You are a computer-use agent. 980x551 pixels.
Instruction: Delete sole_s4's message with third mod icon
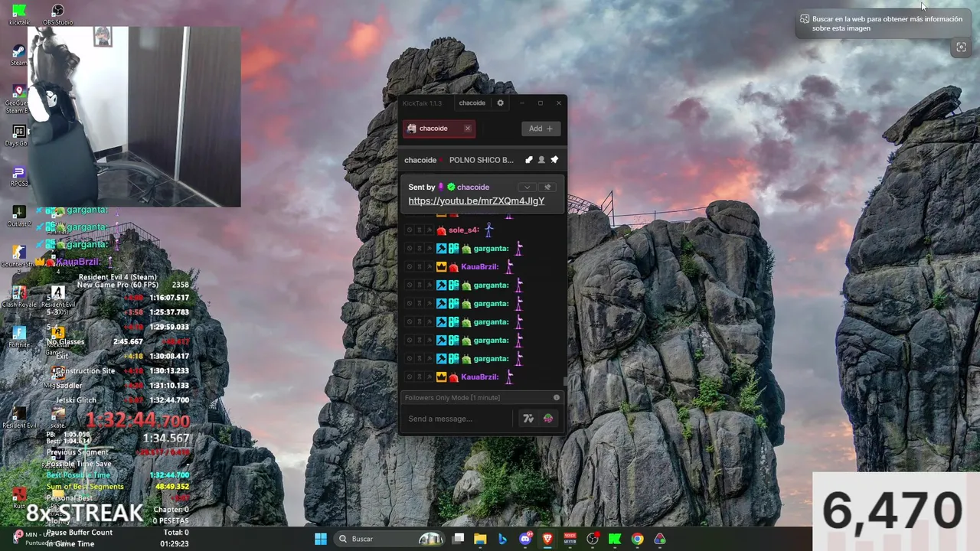[x=429, y=230]
